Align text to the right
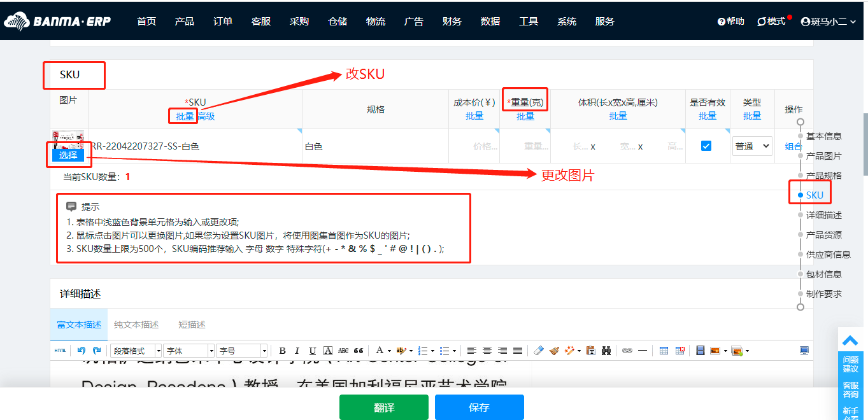 pyautogui.click(x=502, y=351)
